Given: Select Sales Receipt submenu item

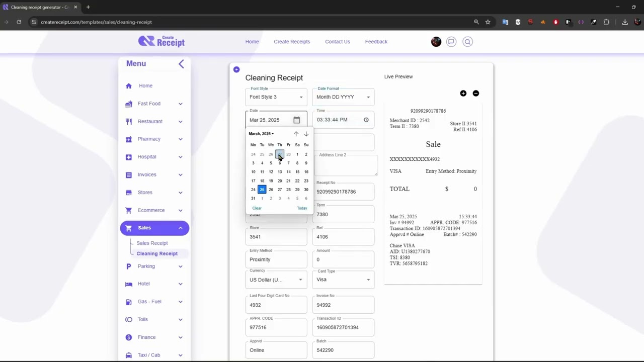Looking at the screenshot, I should tap(152, 243).
